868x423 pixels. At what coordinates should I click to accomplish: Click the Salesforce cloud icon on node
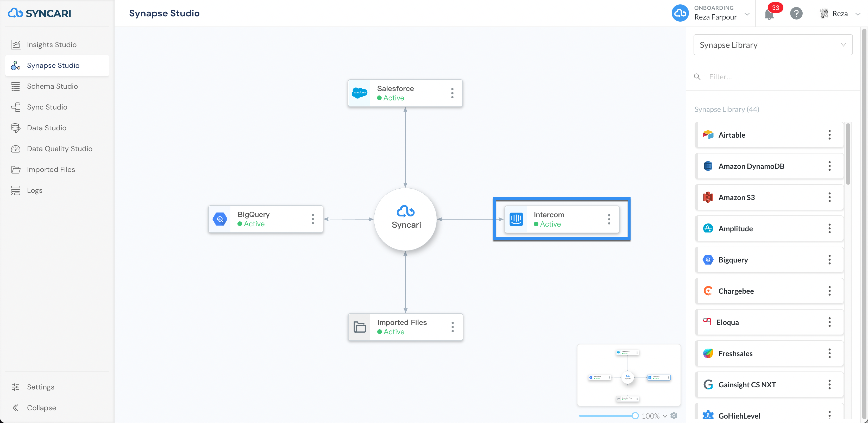click(359, 93)
